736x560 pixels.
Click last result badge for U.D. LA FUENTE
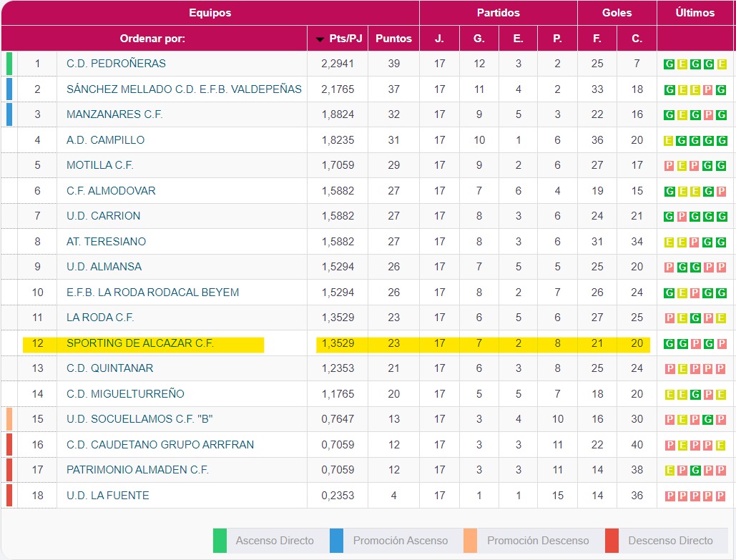(721, 496)
